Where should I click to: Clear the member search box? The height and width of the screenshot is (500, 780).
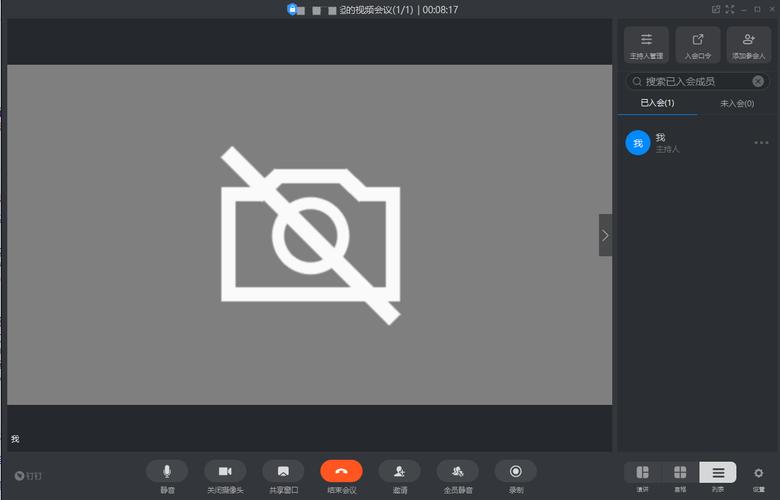tap(758, 81)
